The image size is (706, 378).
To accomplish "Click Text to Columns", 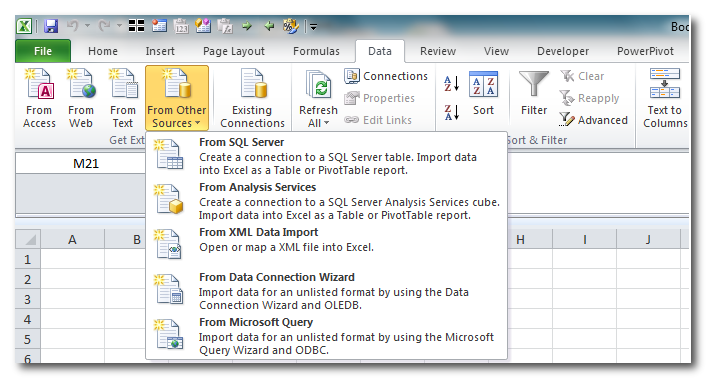I will pyautogui.click(x=665, y=98).
